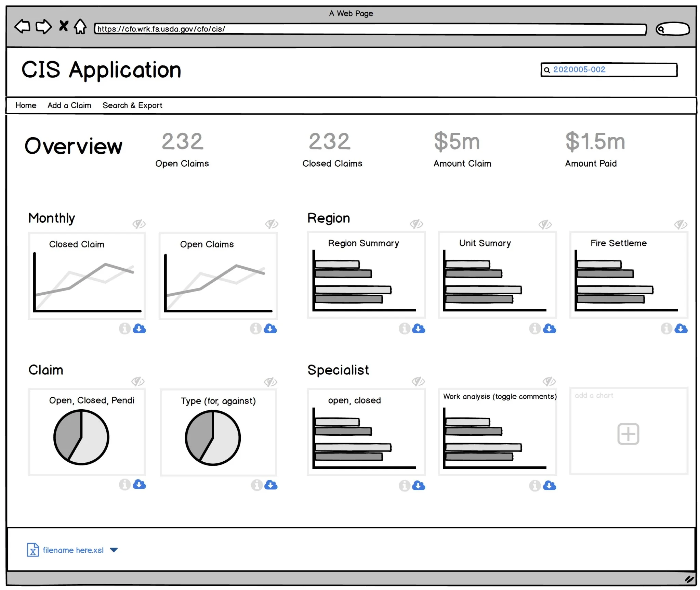Viewport: 700px width, 590px height.
Task: Click the Home navigation link
Action: (26, 105)
